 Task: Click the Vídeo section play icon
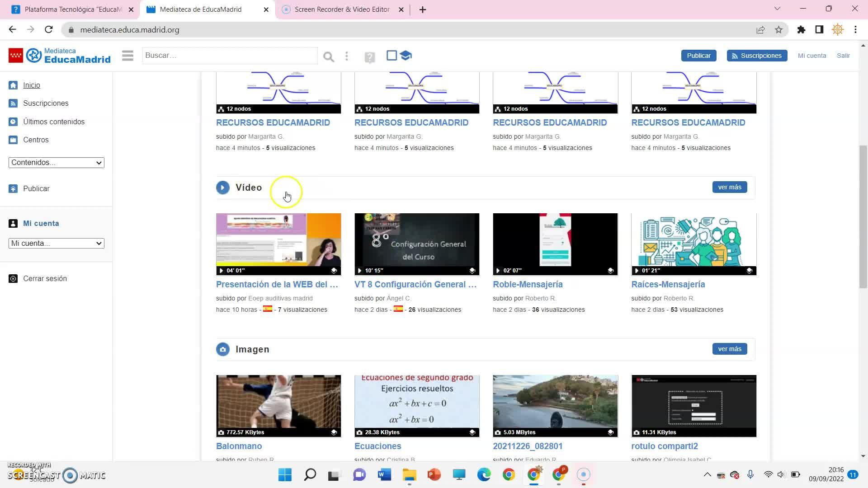pos(222,188)
